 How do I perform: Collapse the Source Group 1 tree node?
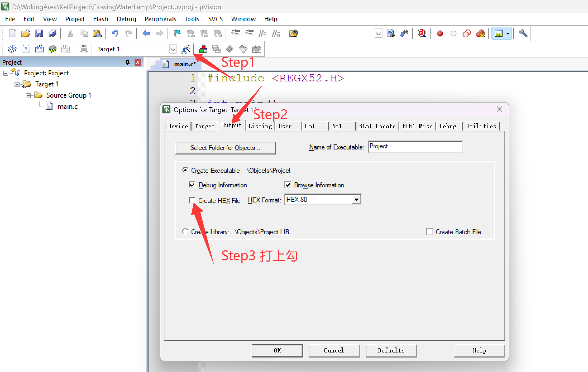[28, 95]
